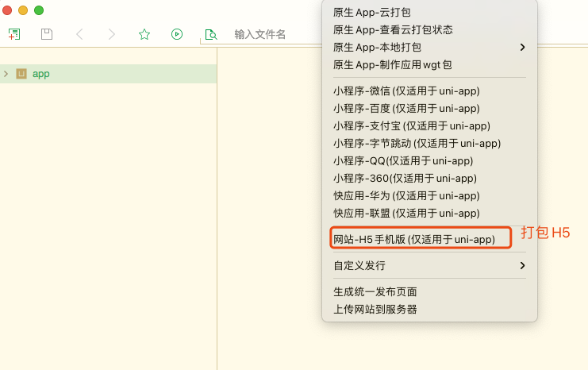The height and width of the screenshot is (370, 588).
Task: Expand arrow beside 原生 App-本地打包
Action: pyautogui.click(x=522, y=48)
